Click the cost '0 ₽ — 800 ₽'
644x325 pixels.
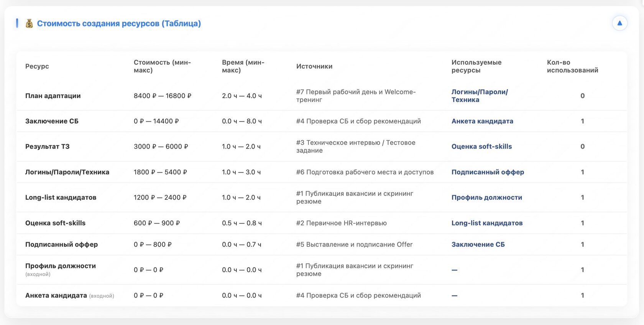pos(153,244)
